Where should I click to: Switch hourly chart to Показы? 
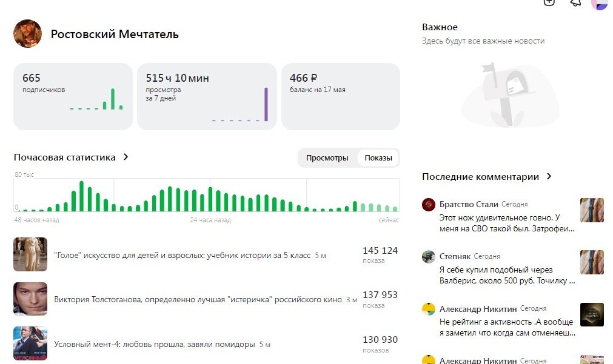(378, 158)
